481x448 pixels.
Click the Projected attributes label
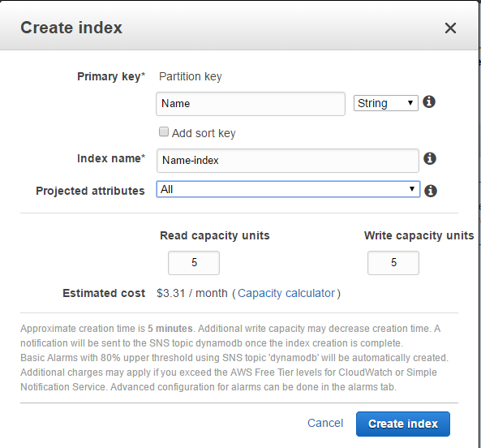90,191
